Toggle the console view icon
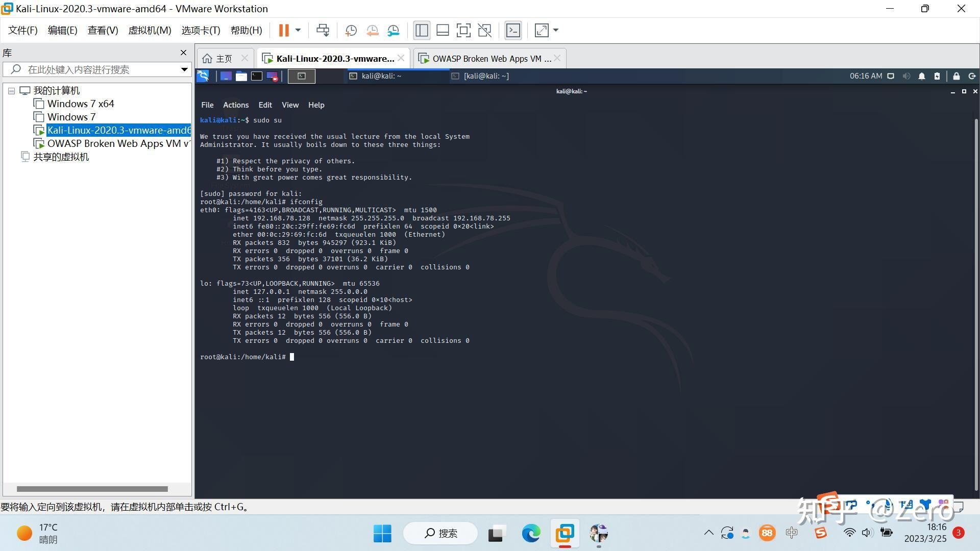The height and width of the screenshot is (551, 980). point(513,31)
